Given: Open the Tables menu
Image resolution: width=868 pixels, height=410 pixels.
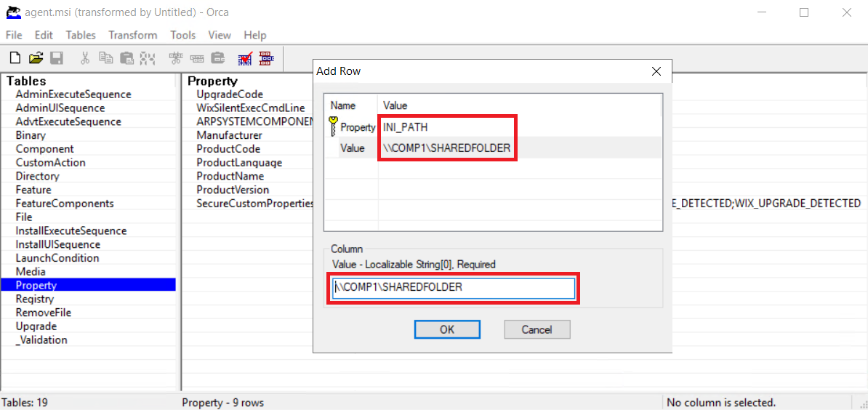Looking at the screenshot, I should [x=80, y=35].
